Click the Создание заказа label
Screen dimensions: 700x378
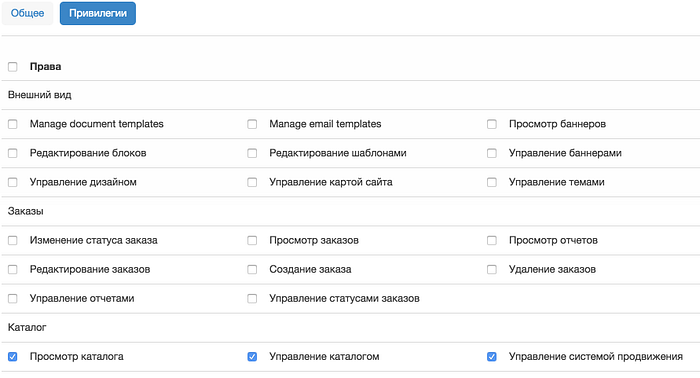tap(310, 270)
